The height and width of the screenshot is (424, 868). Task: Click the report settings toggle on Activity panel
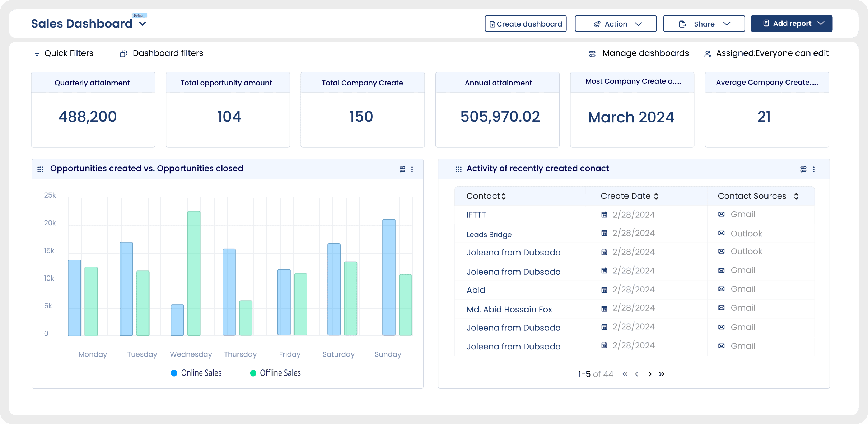(x=803, y=169)
